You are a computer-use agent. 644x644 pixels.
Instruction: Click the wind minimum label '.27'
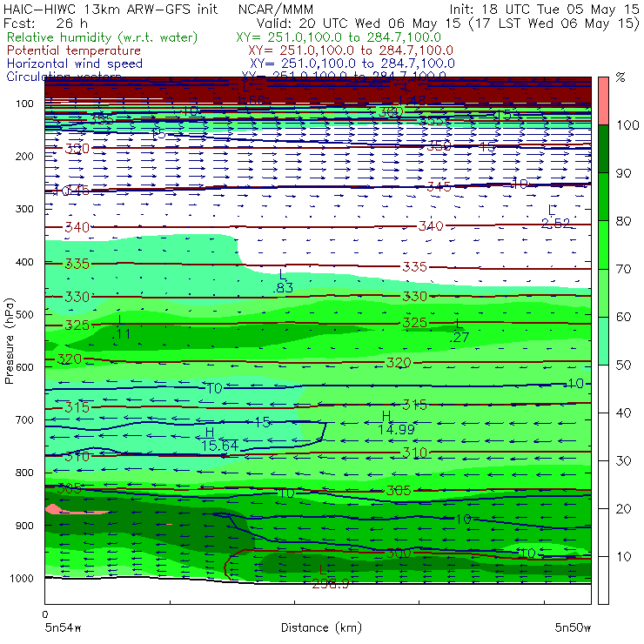459,337
